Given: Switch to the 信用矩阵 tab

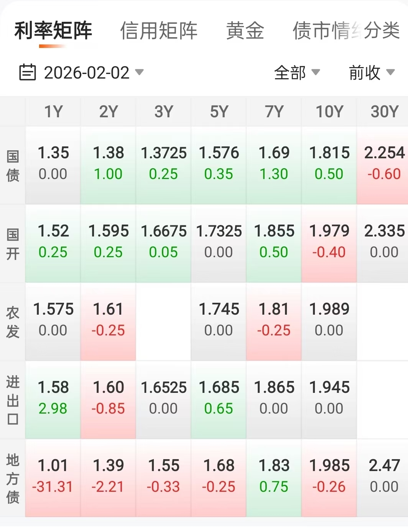Looking at the screenshot, I should coord(159,31).
